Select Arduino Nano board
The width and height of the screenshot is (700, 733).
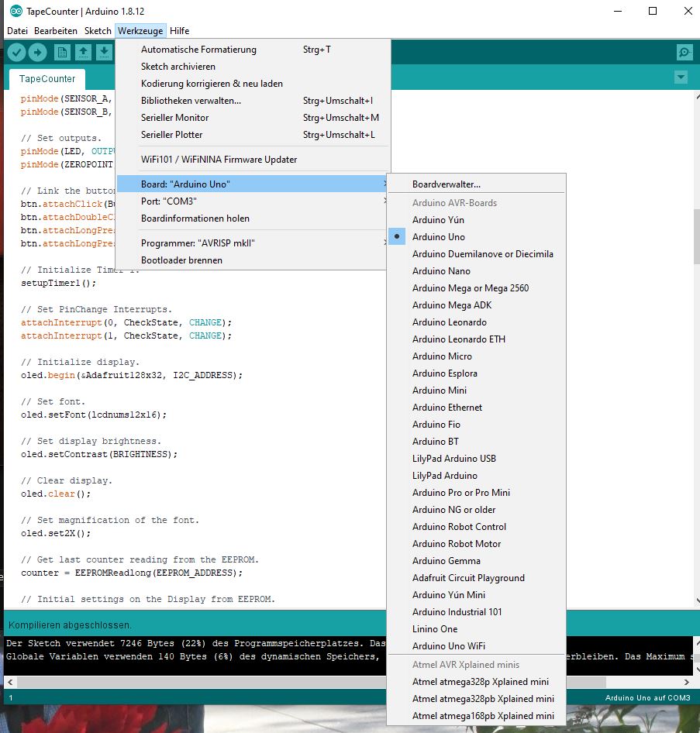[x=477, y=271]
